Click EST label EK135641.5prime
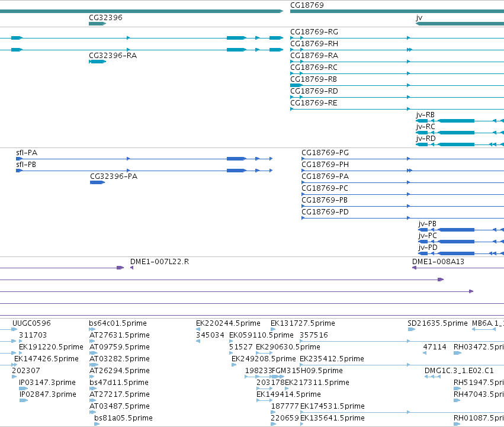 click(x=332, y=418)
